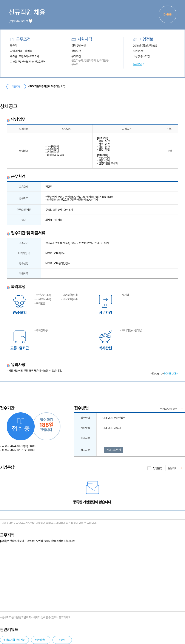Viewport: 185px width, 644px height.
Task: Click the 교통·출퇴근 bus icon
Action: tap(20, 337)
